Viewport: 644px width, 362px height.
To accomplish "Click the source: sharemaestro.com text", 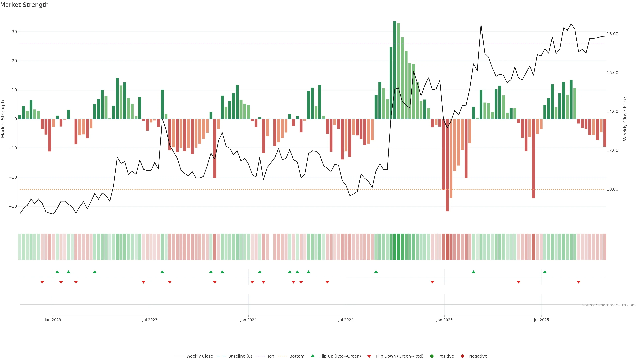I will click(x=609, y=305).
